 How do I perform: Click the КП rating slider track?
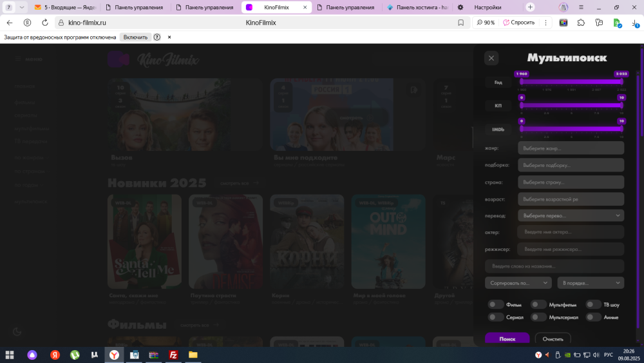pyautogui.click(x=571, y=105)
